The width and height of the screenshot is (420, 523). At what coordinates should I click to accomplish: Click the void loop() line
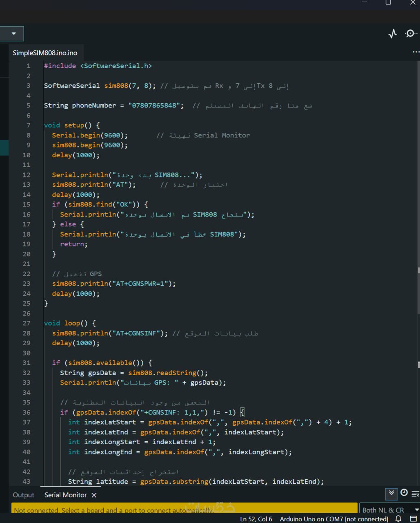tap(70, 323)
